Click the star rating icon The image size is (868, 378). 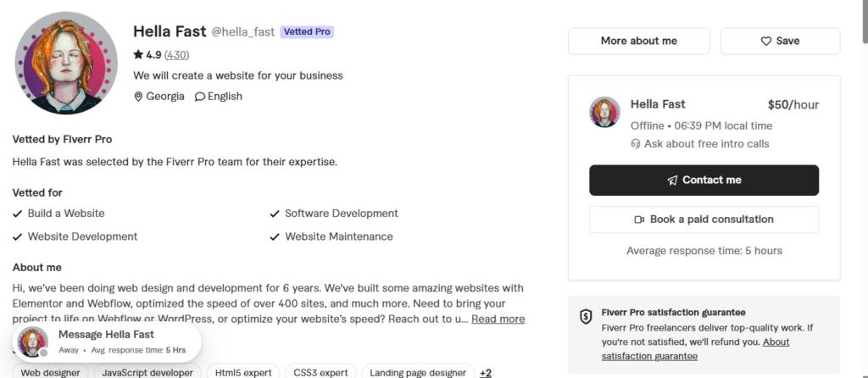tap(138, 54)
